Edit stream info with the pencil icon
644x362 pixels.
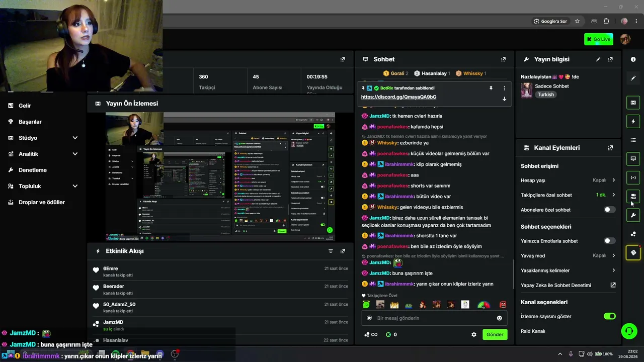point(598,59)
